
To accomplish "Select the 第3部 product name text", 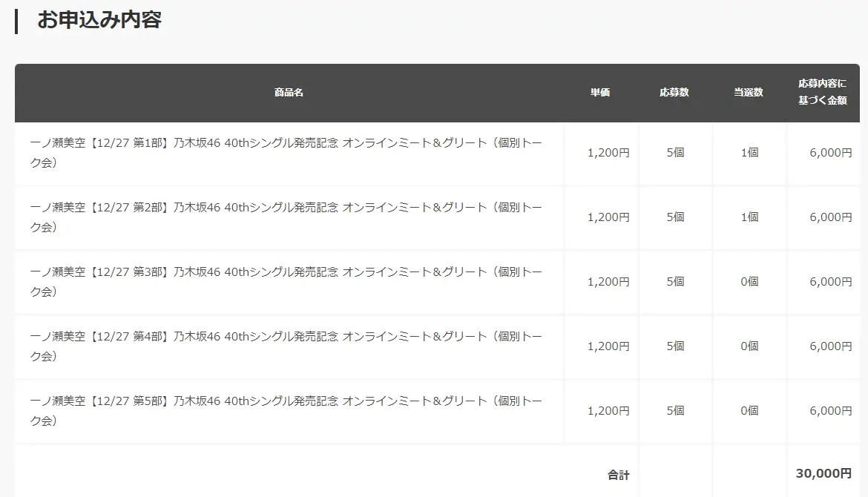I will [286, 282].
